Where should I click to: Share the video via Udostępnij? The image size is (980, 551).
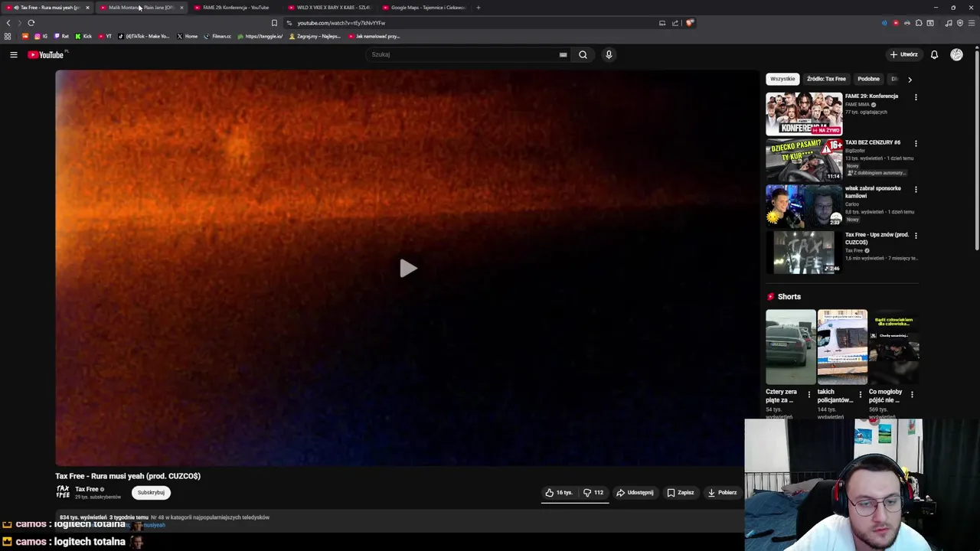[x=635, y=493]
